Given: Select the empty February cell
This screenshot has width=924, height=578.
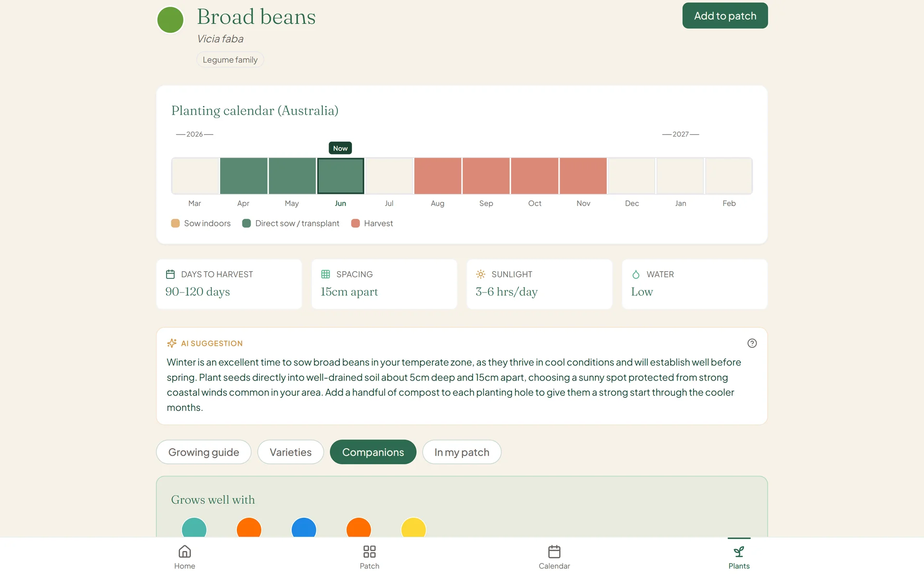Looking at the screenshot, I should click(x=729, y=176).
